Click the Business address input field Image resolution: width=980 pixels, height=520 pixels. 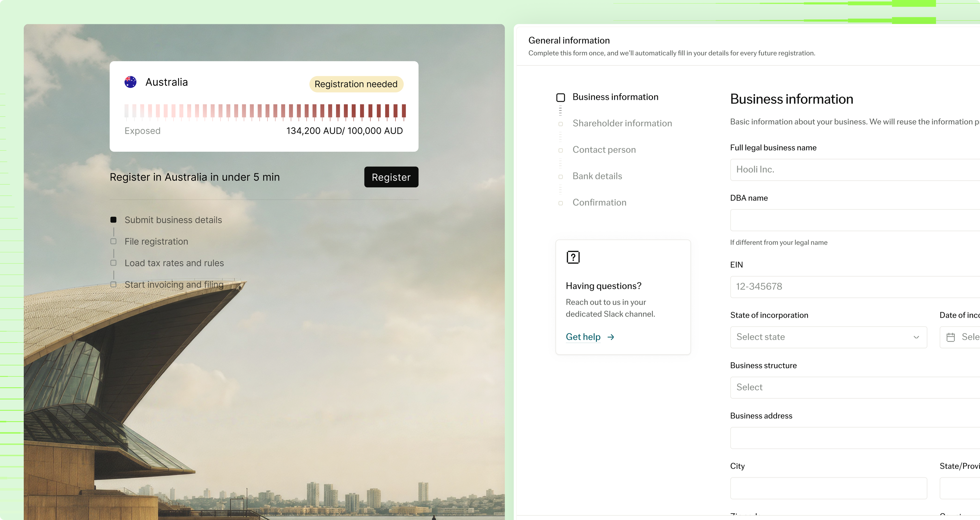[x=855, y=438]
